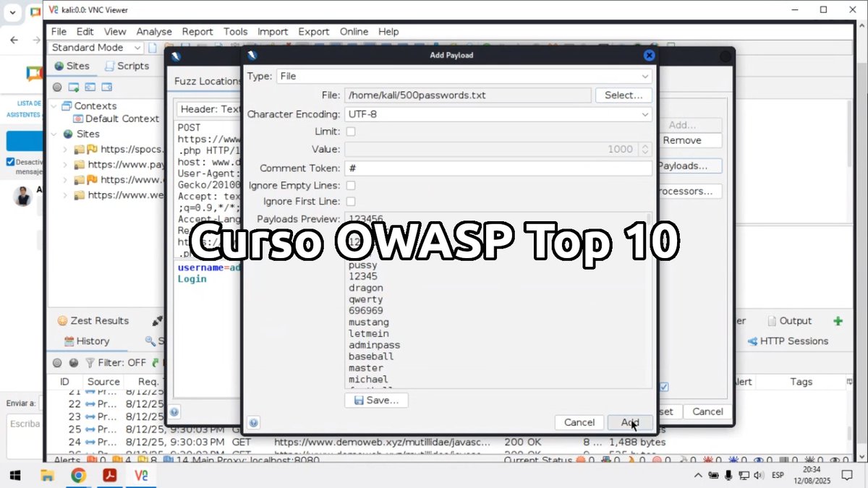Click the Select button for the payload file

click(623, 95)
